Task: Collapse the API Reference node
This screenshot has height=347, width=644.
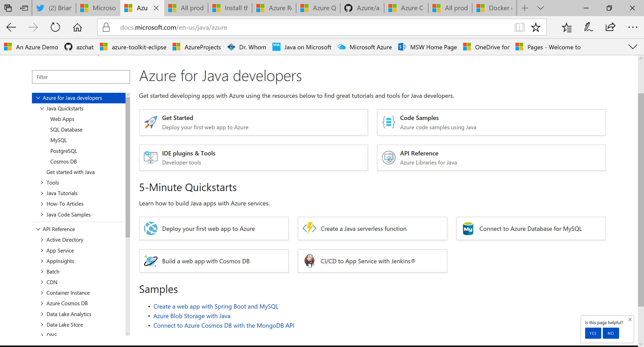Action: (38, 229)
